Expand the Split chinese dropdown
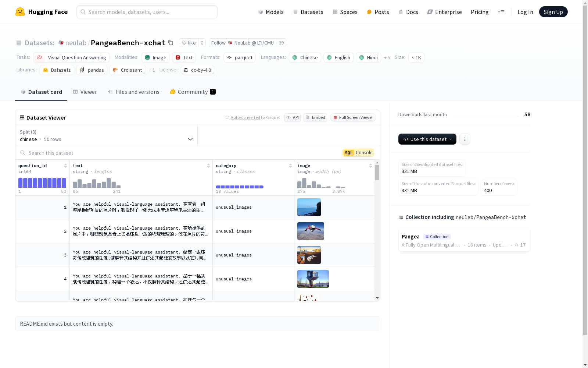Screen dimensions: 588x368 (x=107, y=135)
